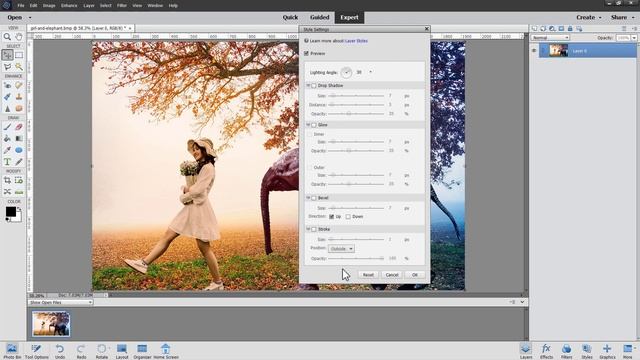640x360 pixels.
Task: Select the Blur tool
Action: coord(7,108)
